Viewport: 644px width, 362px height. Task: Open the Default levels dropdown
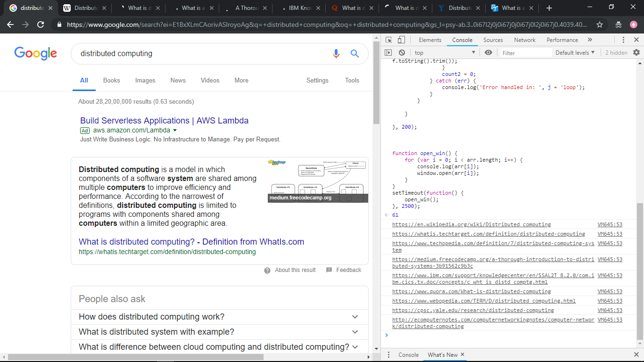click(x=575, y=53)
